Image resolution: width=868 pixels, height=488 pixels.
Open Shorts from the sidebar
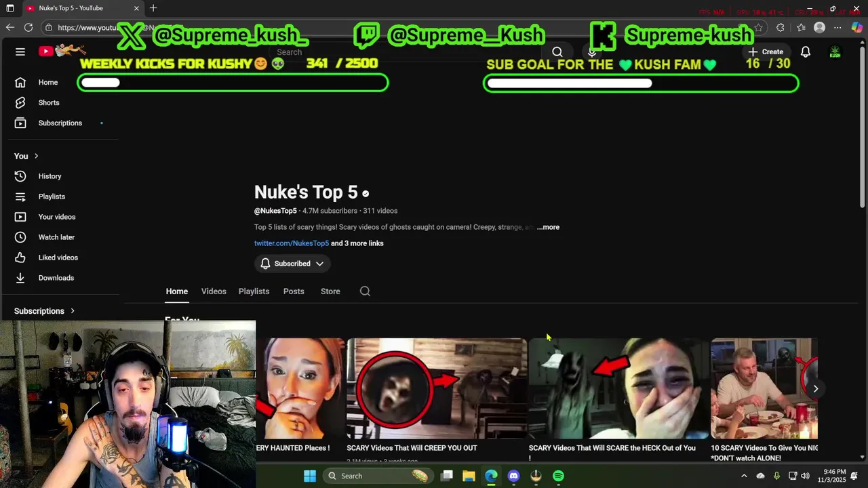[x=48, y=103]
